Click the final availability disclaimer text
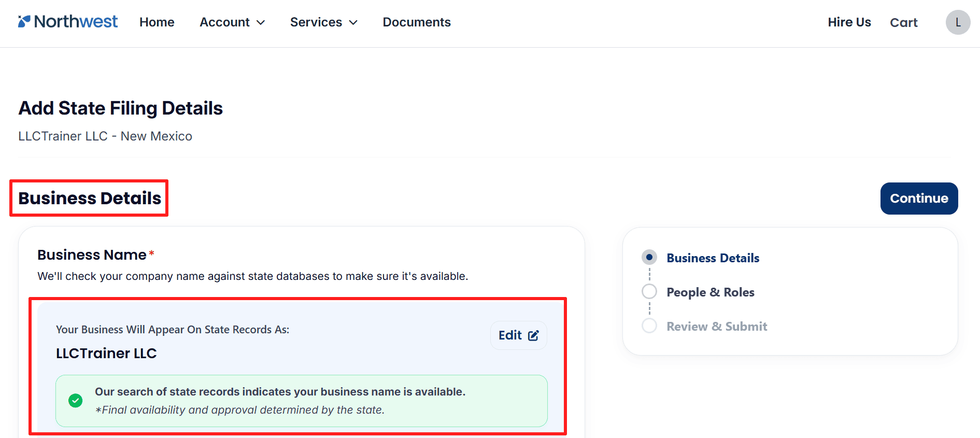This screenshot has height=438, width=980. (x=239, y=410)
